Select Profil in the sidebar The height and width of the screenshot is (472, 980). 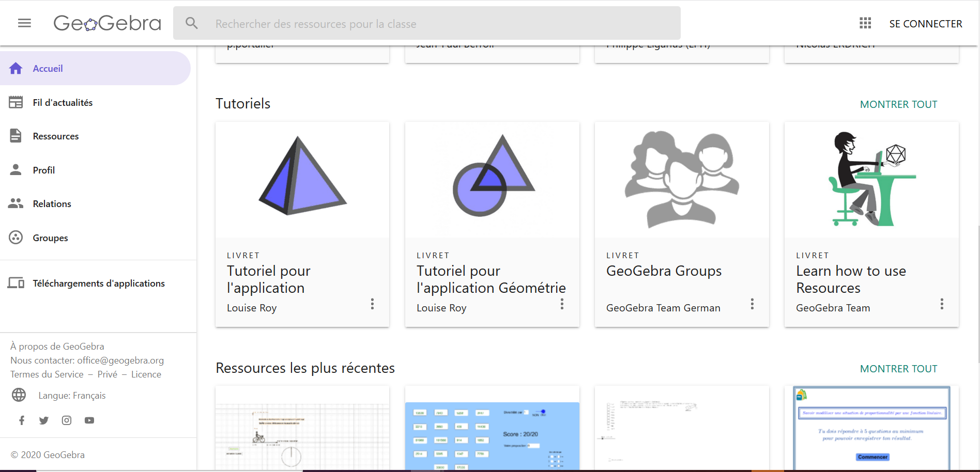click(x=44, y=169)
